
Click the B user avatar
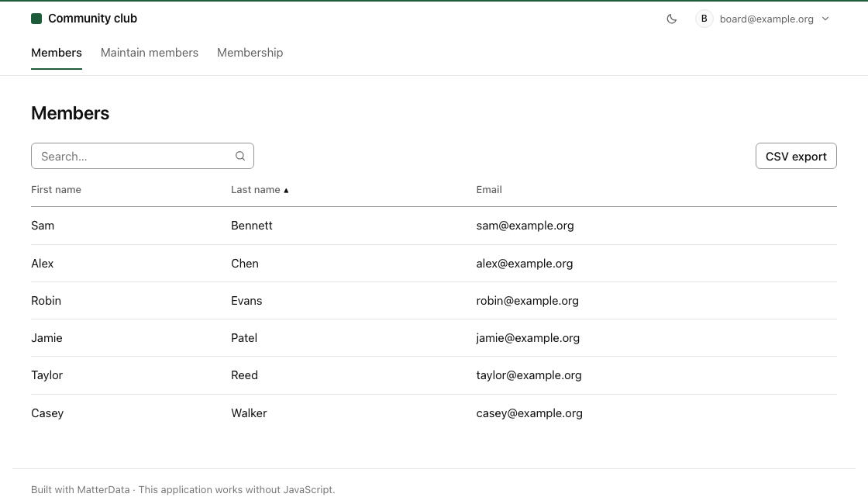pos(704,19)
